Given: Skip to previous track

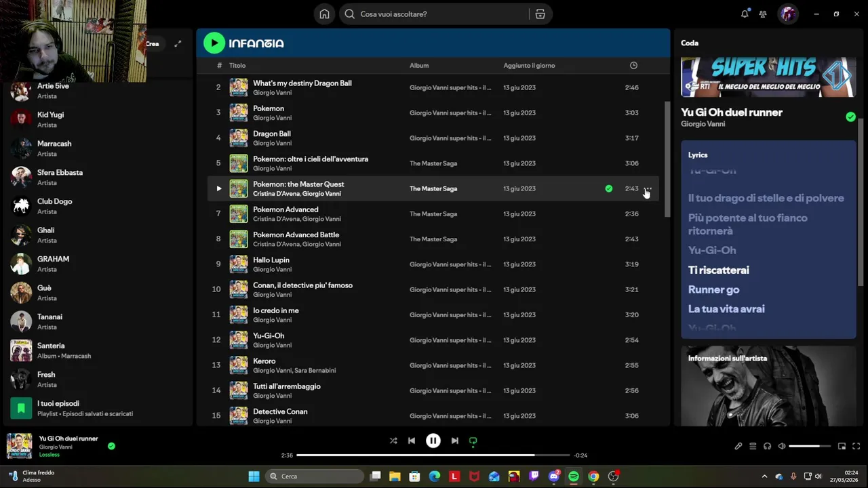Looking at the screenshot, I should click(412, 441).
